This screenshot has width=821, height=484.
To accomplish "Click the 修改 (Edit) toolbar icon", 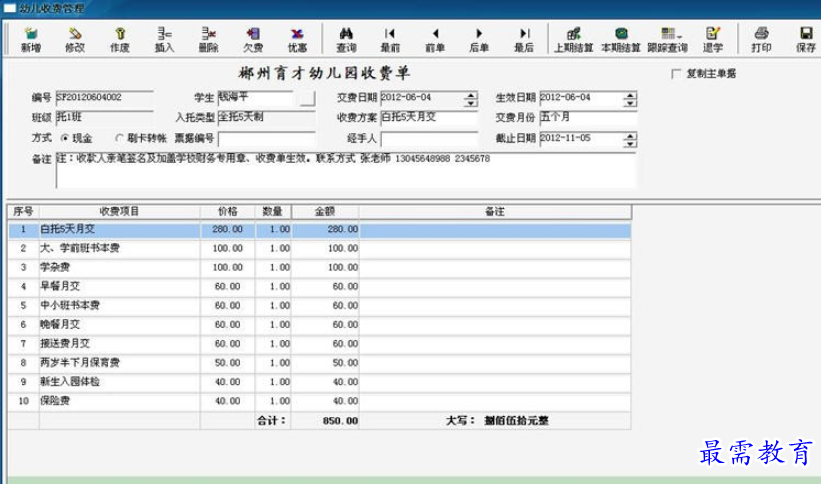I will tap(74, 38).
